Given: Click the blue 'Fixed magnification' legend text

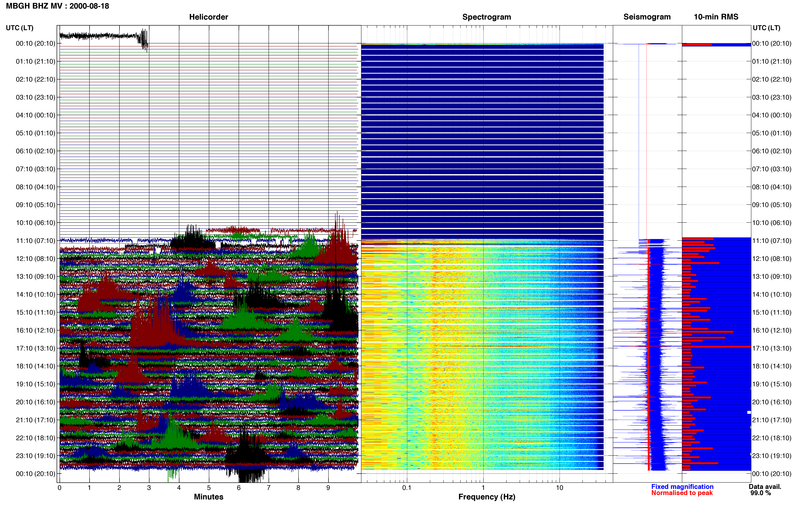Looking at the screenshot, I should 682,486.
